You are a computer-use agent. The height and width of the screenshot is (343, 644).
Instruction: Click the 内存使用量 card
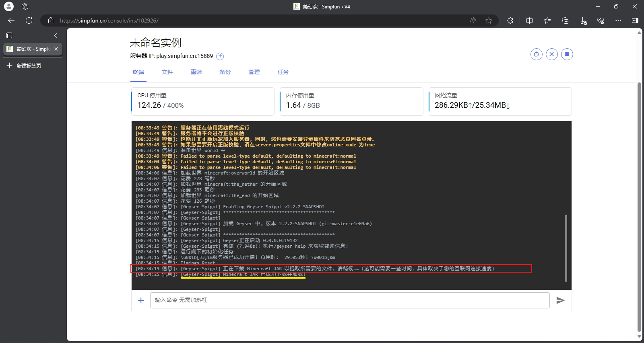point(351,101)
